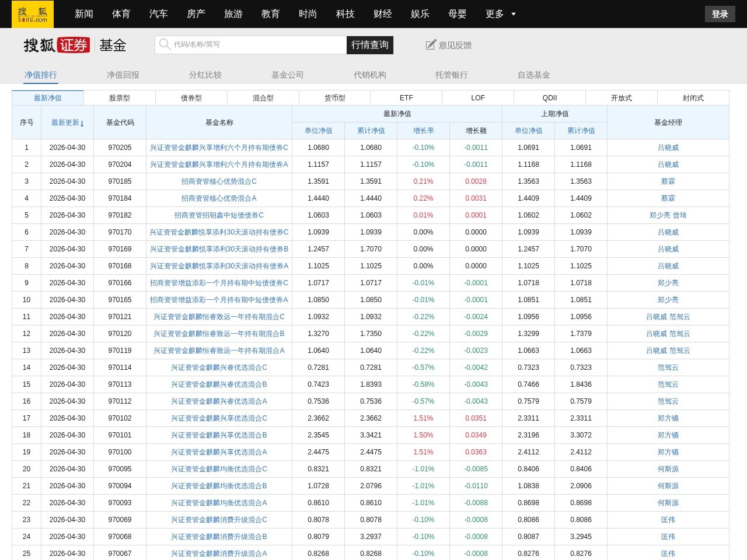This screenshot has height=560, width=747.
Task: Sort by previous-period 单位净值 column header
Action: [529, 131]
